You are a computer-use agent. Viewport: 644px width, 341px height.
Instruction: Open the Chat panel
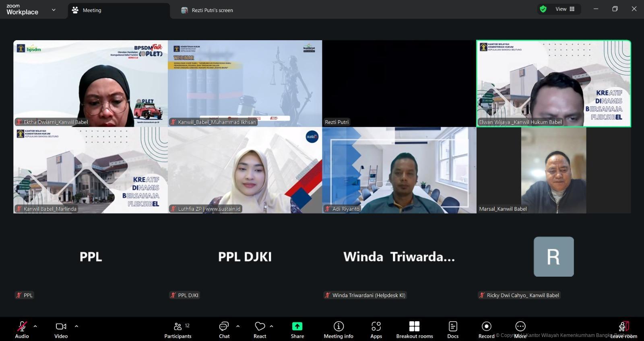pyautogui.click(x=224, y=330)
